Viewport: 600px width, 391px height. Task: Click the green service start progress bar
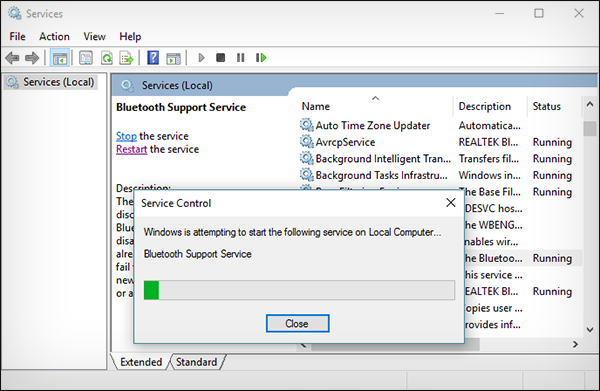pyautogui.click(x=299, y=290)
